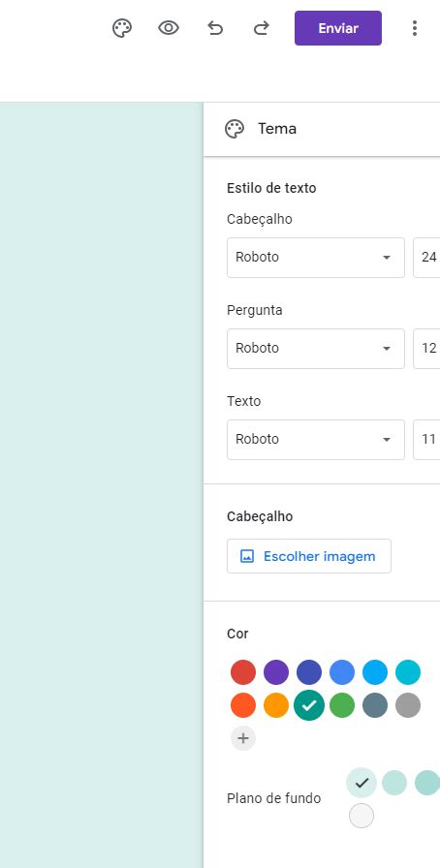
Task: Select the gray background color option
Action: pos(361,816)
